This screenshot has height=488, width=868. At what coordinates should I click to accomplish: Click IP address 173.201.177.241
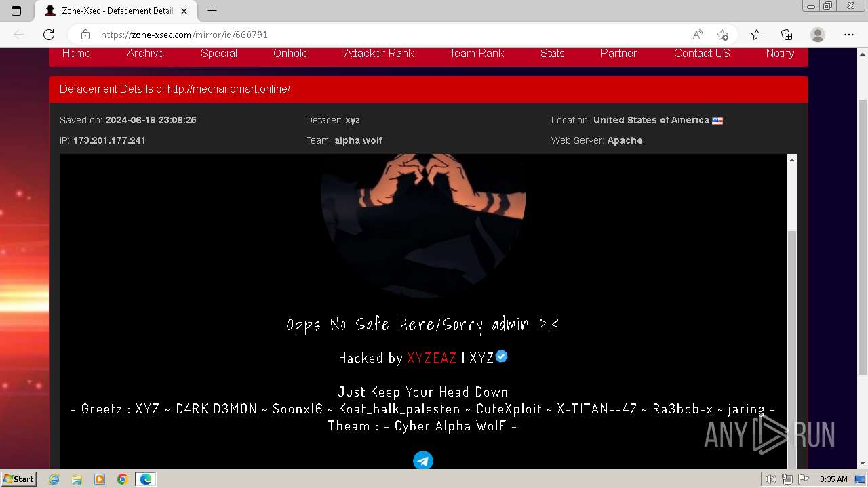tap(109, 140)
